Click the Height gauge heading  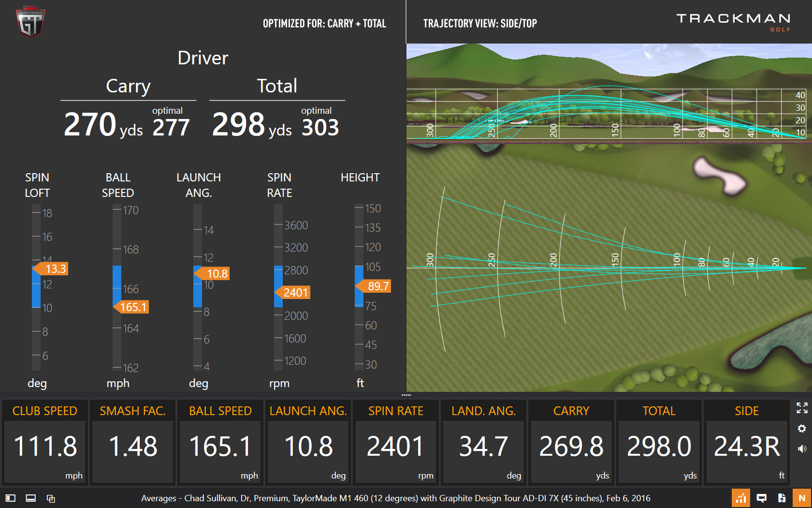coord(360,178)
